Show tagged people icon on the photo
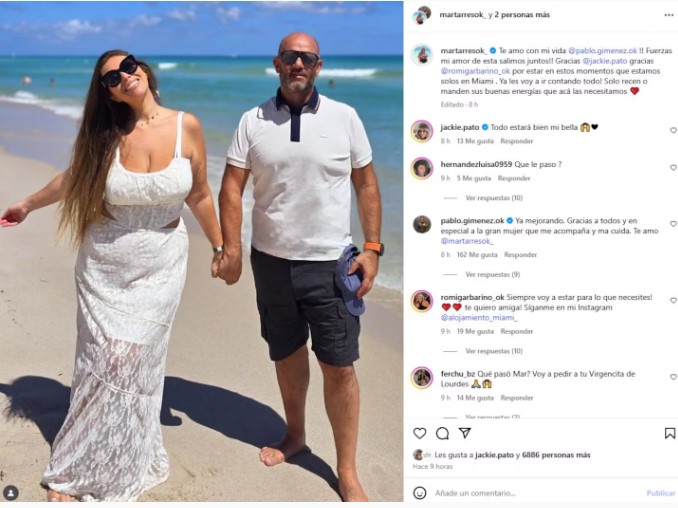 [11, 493]
